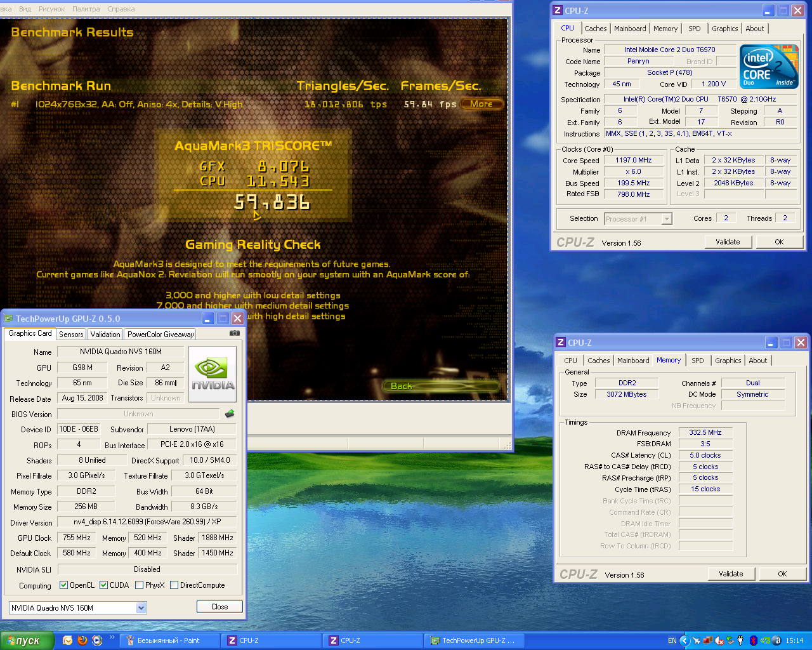Expand hidden tray icons with the arrow
This screenshot has height=650, width=812.
pyautogui.click(x=684, y=640)
